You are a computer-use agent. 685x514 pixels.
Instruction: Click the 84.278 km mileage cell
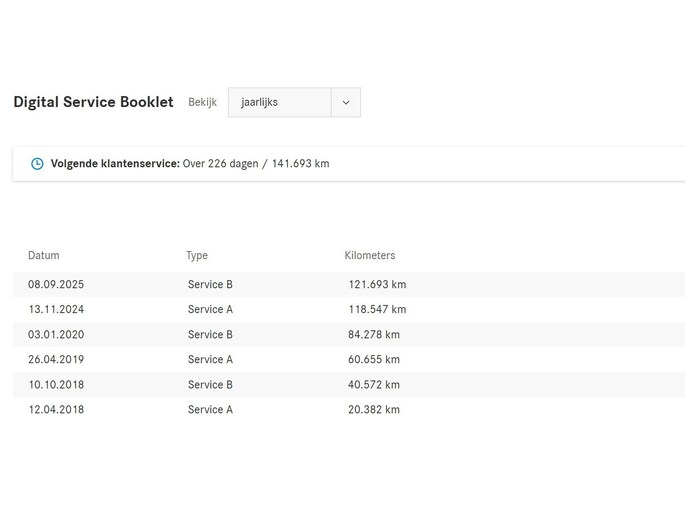(x=374, y=334)
